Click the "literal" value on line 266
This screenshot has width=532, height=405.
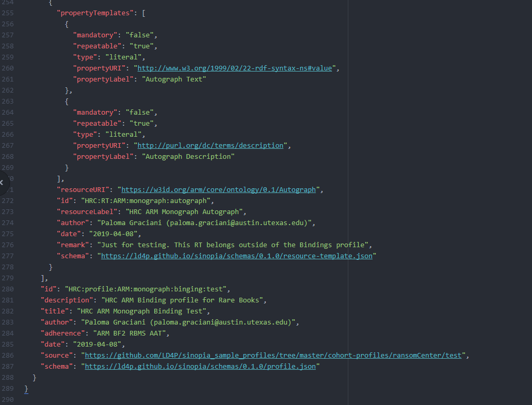(x=123, y=134)
